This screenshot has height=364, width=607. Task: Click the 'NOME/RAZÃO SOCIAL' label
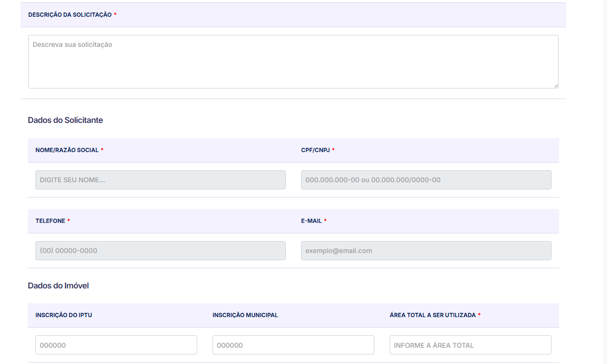pos(67,150)
